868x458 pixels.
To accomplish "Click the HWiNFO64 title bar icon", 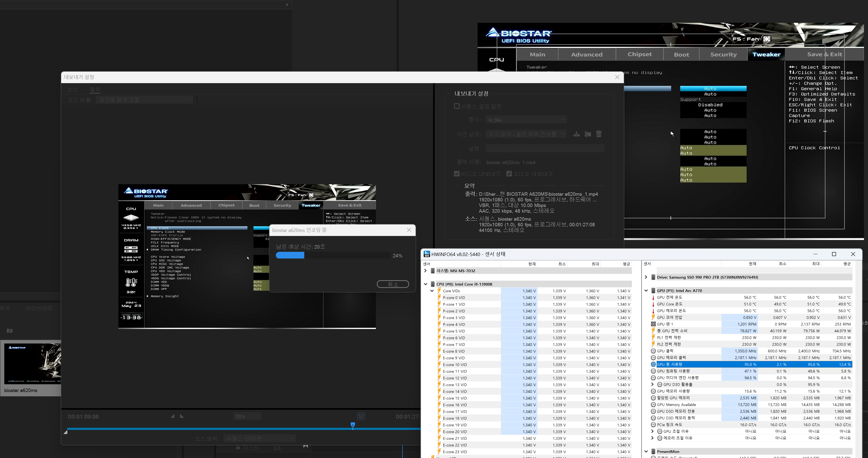I will pyautogui.click(x=427, y=254).
